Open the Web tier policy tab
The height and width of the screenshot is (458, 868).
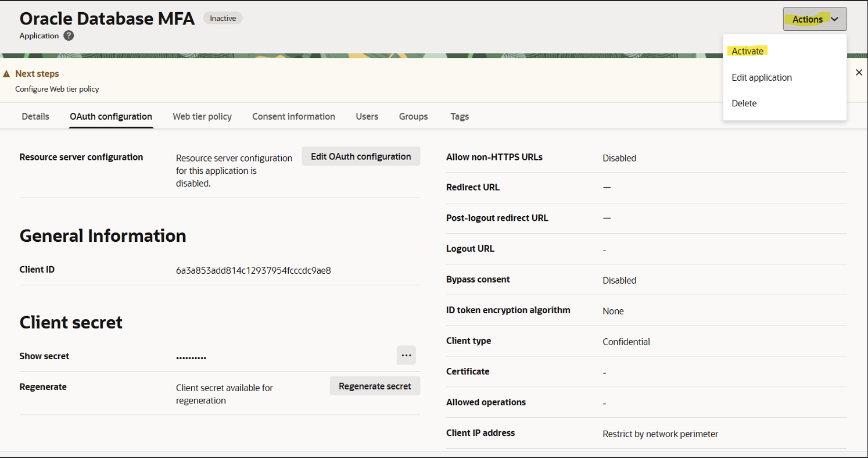point(202,116)
